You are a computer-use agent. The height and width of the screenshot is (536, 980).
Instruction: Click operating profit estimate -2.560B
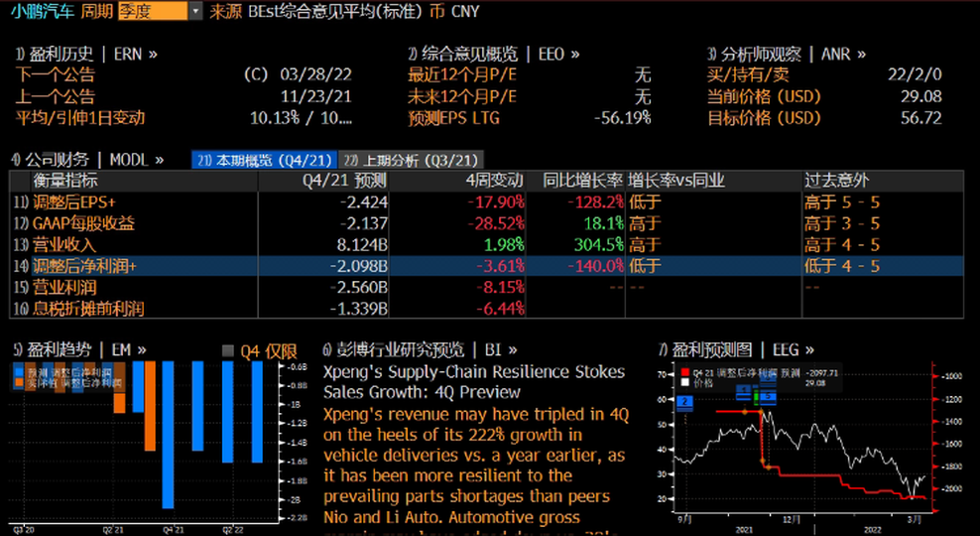359,287
